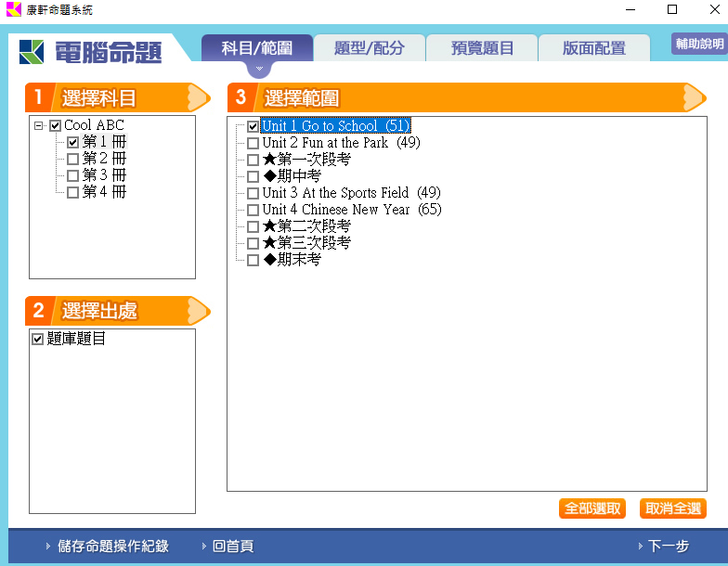Screen dimensions: 728x566
Task: Click the 電腦命題 logo icon
Action: click(x=32, y=51)
